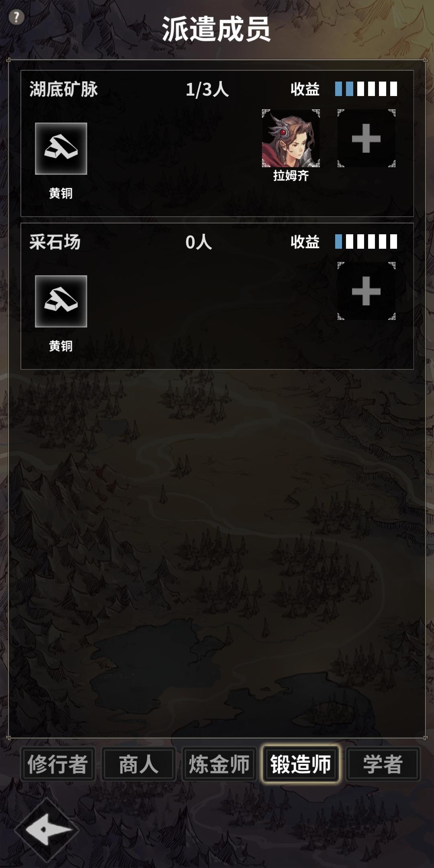Screen dimensions: 434x868
Task: Click the 0人 member count
Action: (199, 242)
